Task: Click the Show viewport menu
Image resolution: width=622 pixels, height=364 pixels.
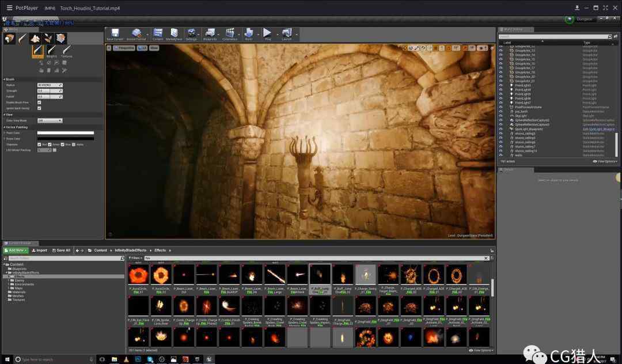Action: click(154, 48)
